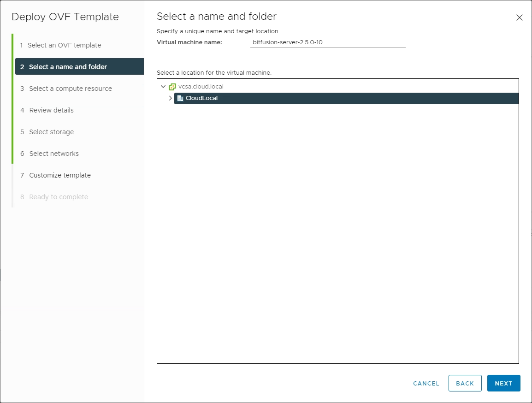Click the 'Virtual machine name:' label

(x=189, y=42)
